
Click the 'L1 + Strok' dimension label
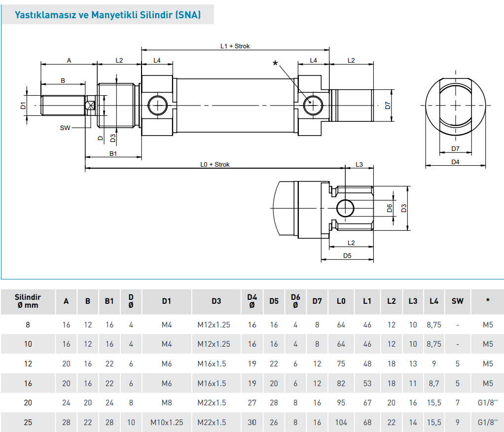235,46
